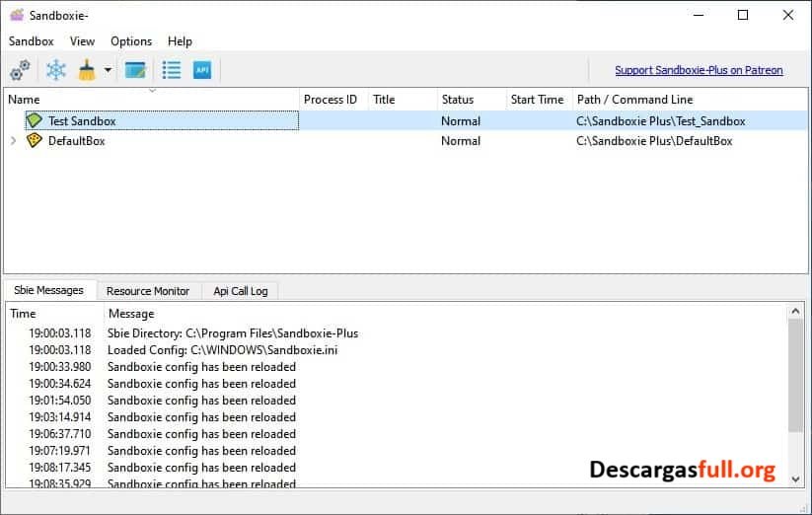Select the 19:07:19.971 config reloaded message
The image size is (812, 515).
(x=397, y=450)
